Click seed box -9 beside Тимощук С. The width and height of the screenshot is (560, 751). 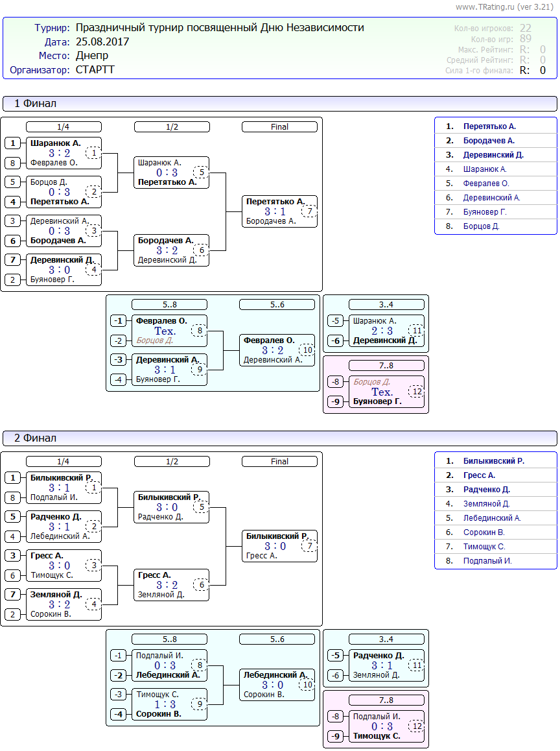pyautogui.click(x=336, y=736)
